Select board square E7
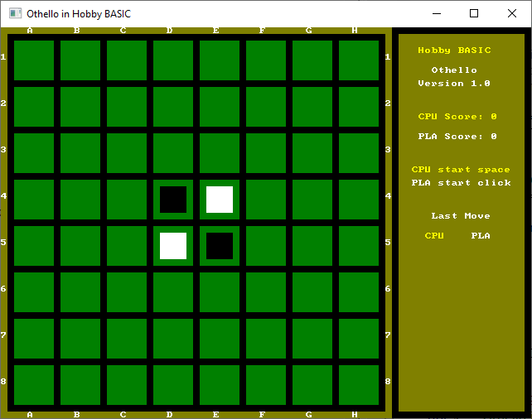 click(220, 339)
